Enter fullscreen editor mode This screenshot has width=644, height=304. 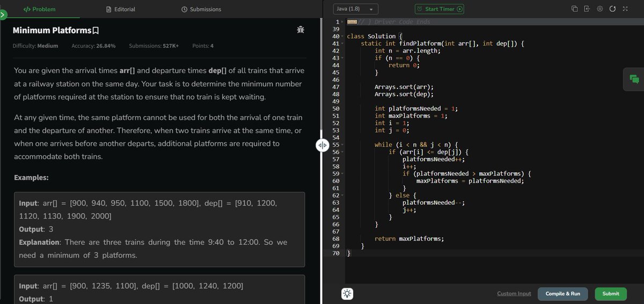(625, 9)
